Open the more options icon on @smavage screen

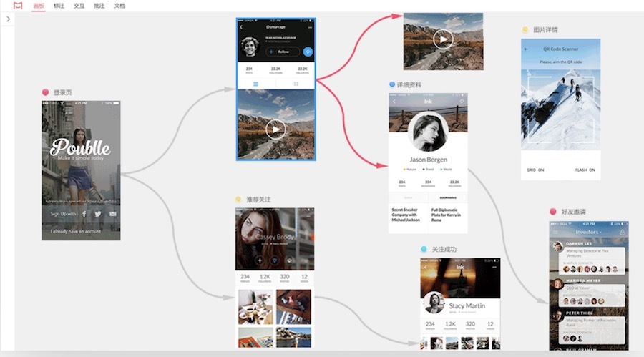click(310, 27)
